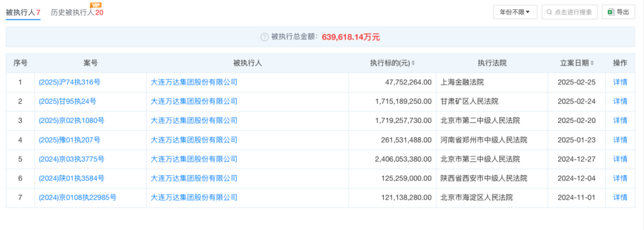Open 详情 for row 1
This screenshot has width=644, height=230.
coord(620,82)
